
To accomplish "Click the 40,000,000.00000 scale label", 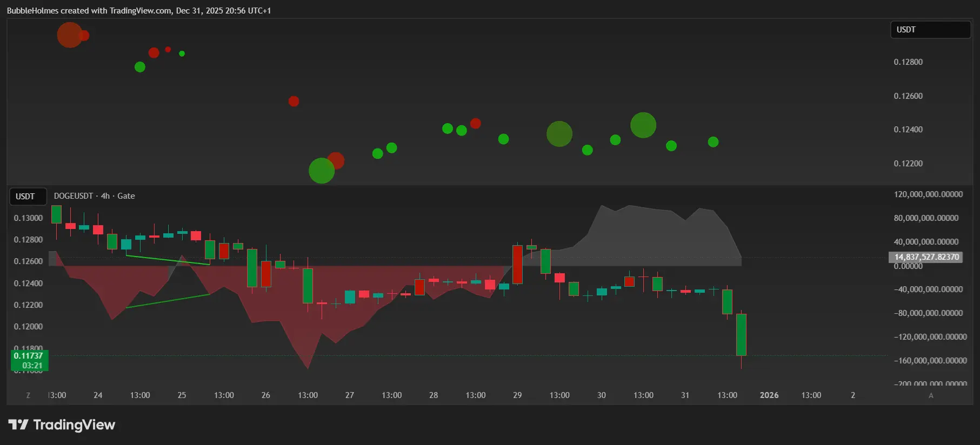I will click(x=926, y=242).
